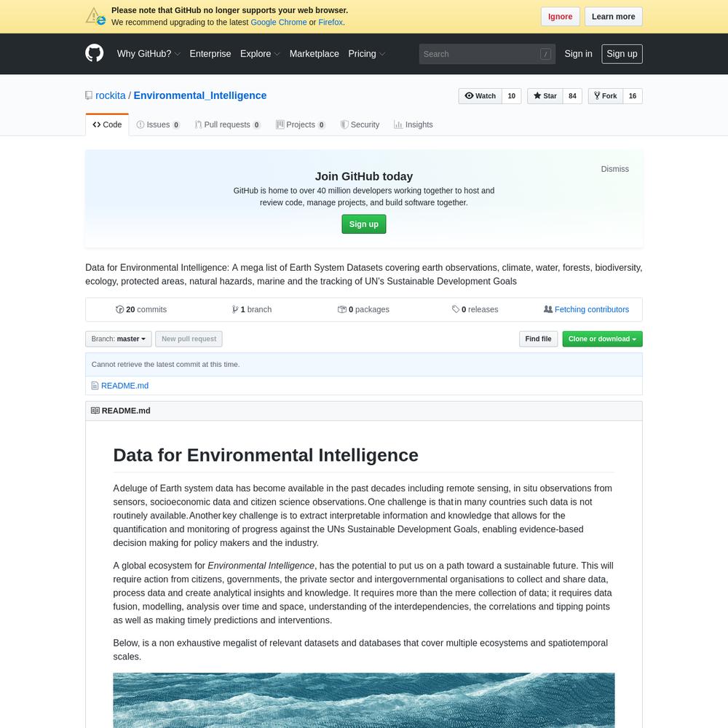The image size is (728, 728).
Task: View the 1 branch list
Action: [x=252, y=309]
